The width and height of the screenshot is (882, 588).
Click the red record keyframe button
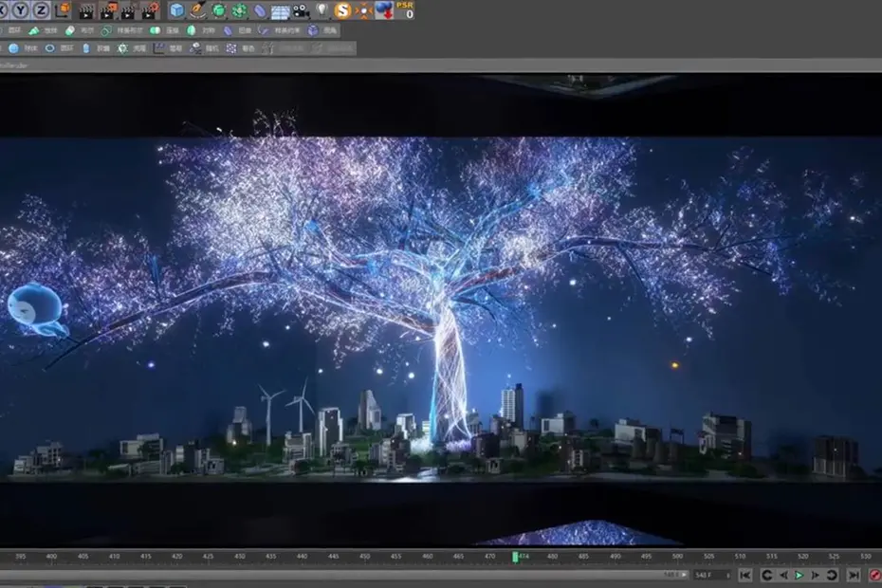click(875, 575)
